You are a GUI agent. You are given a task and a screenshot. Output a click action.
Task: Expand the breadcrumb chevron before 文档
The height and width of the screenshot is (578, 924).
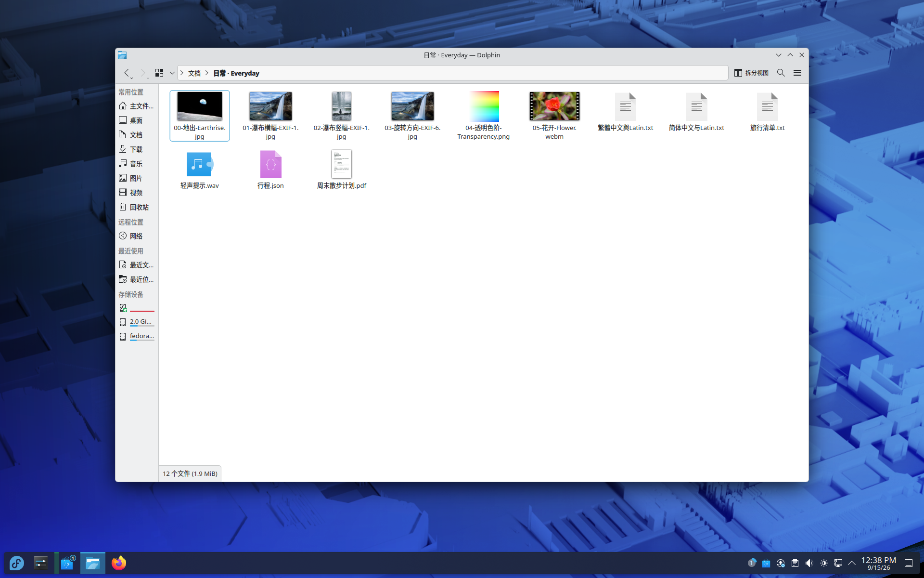182,73
